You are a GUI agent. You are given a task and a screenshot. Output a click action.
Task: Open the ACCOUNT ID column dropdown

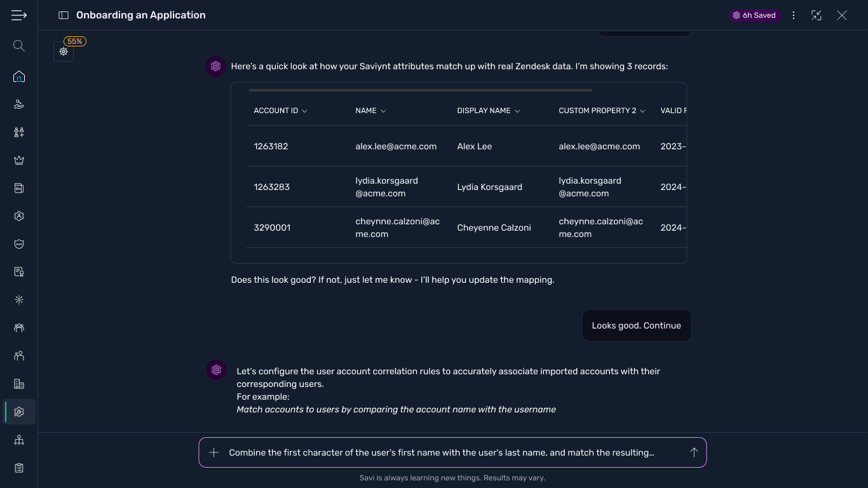pos(304,111)
